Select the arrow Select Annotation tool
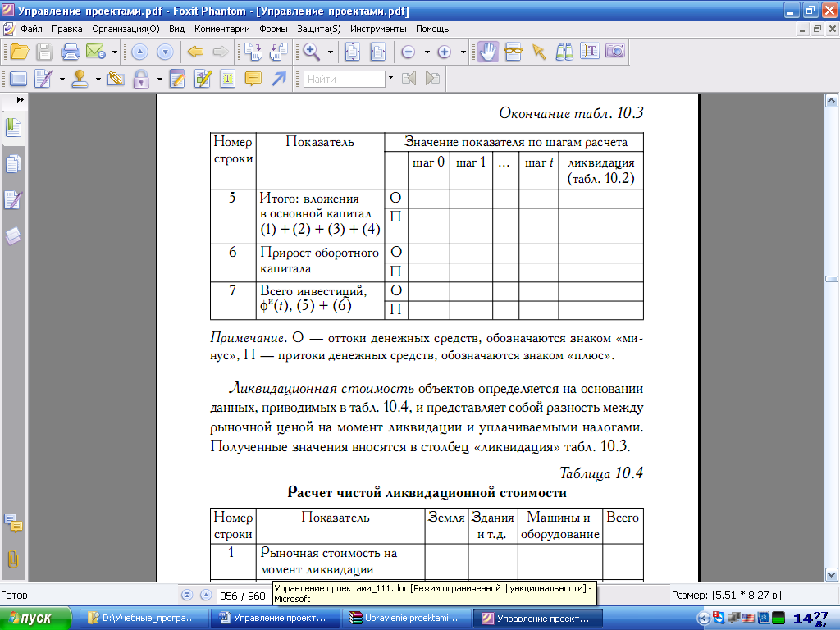840x630 pixels. tap(538, 52)
